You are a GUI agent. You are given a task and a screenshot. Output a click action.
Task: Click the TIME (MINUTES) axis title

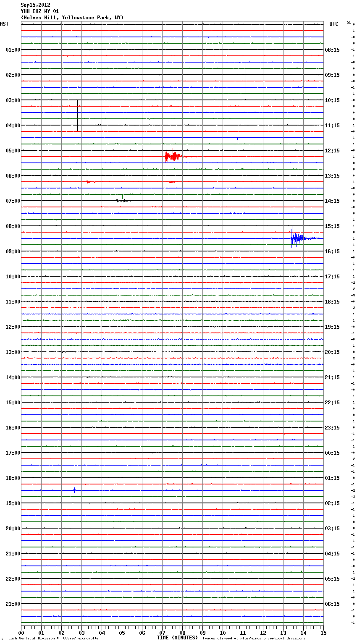(x=177, y=638)
